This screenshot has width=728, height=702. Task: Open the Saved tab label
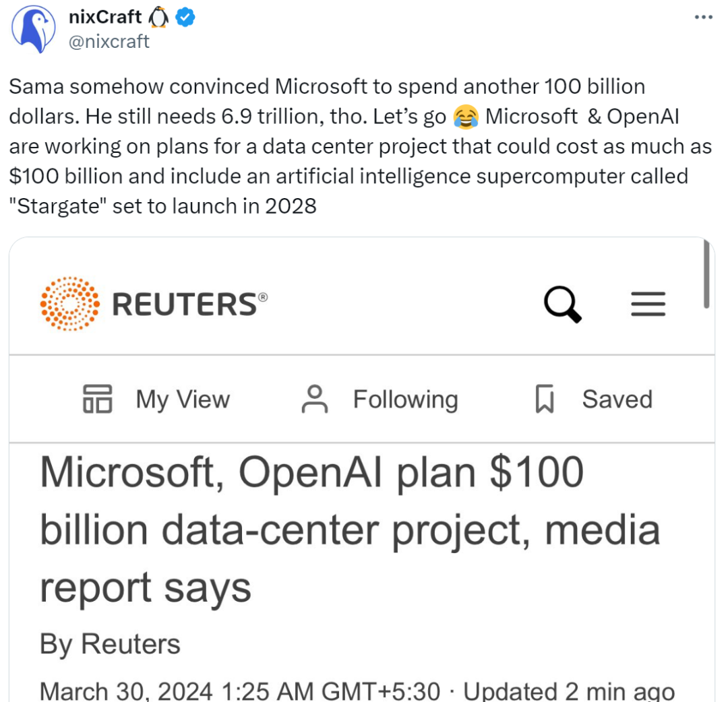coord(617,399)
